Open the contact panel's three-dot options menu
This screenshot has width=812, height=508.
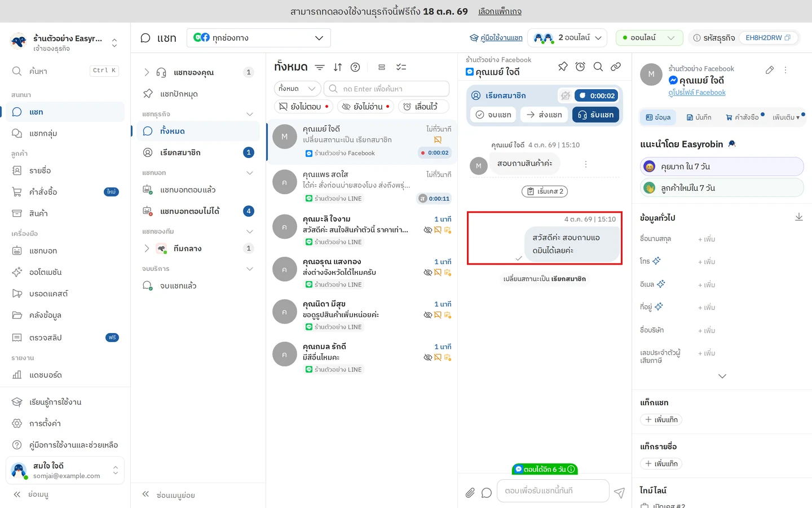coord(785,70)
